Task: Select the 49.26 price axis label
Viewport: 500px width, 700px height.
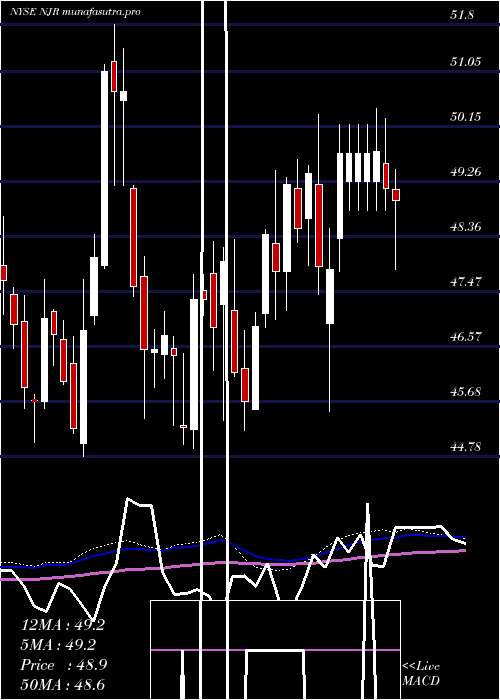Action: (x=466, y=172)
